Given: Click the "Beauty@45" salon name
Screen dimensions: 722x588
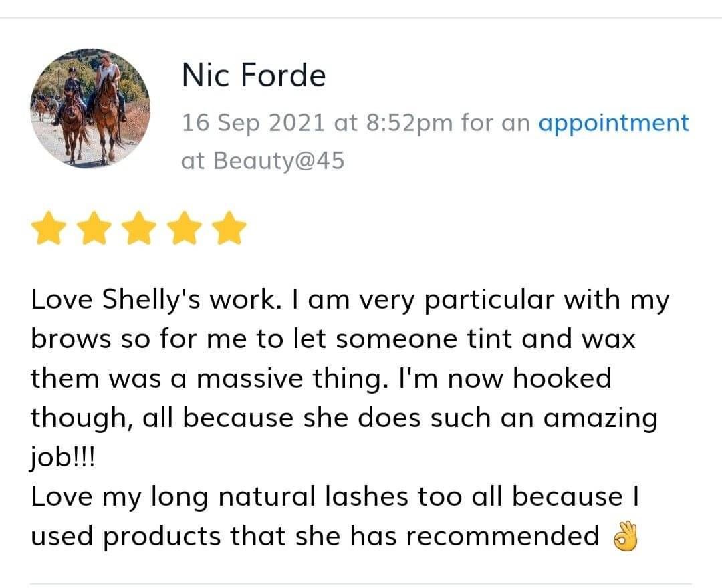Looking at the screenshot, I should (279, 161).
